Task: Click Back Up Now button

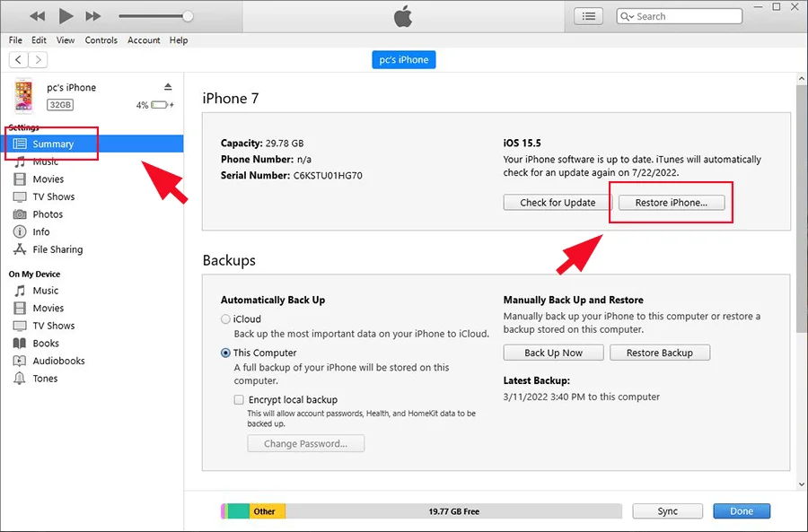Action: coord(553,353)
